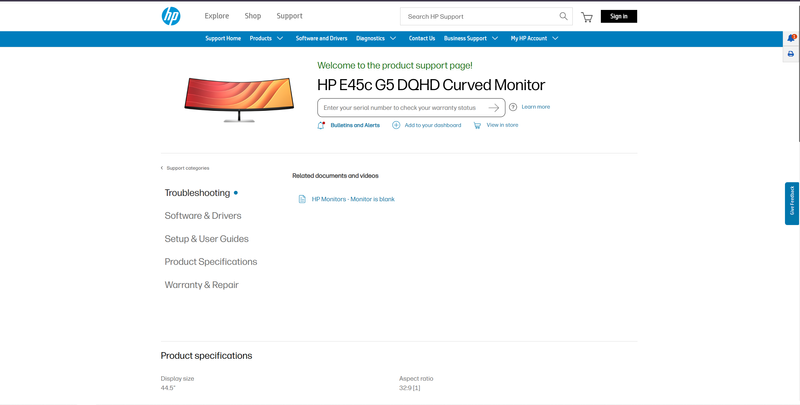Click back chevron beside Support categories
This screenshot has width=800, height=405.
click(x=162, y=168)
